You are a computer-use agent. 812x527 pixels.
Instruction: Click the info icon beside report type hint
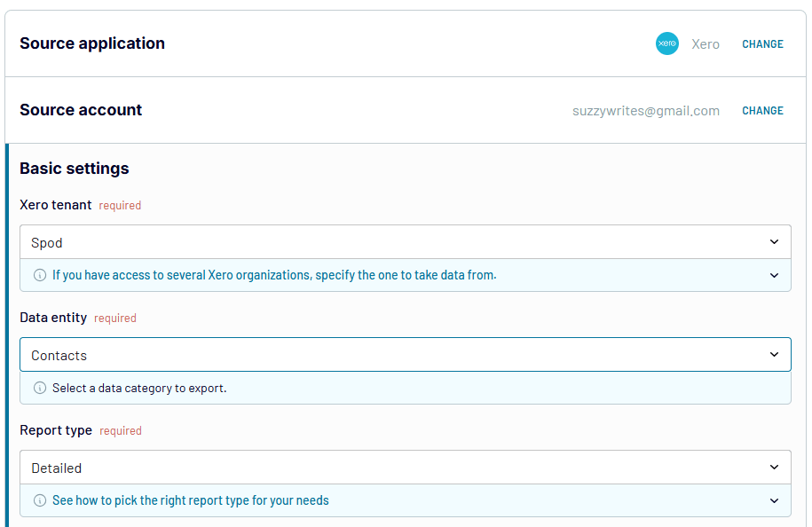click(x=39, y=500)
